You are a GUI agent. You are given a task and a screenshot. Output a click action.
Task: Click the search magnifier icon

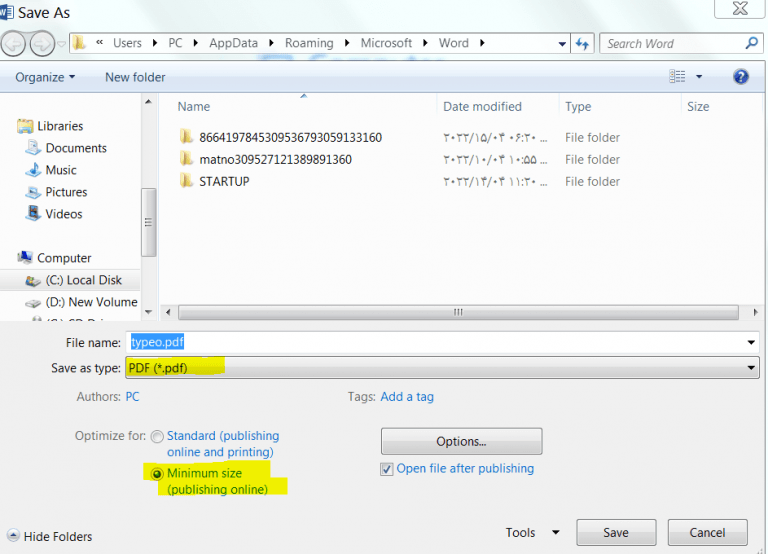click(751, 43)
